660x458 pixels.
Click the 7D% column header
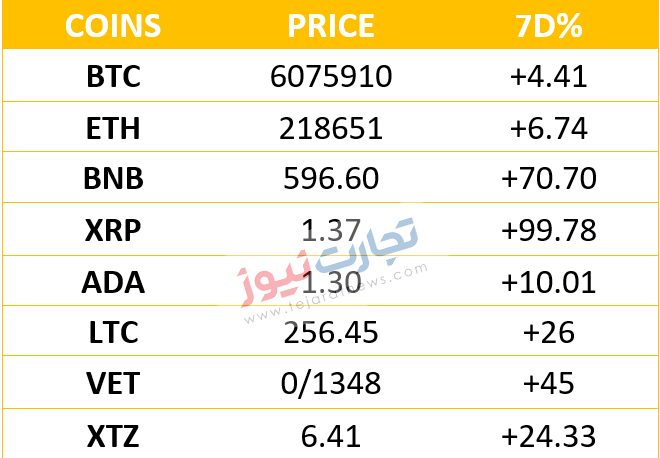click(549, 25)
